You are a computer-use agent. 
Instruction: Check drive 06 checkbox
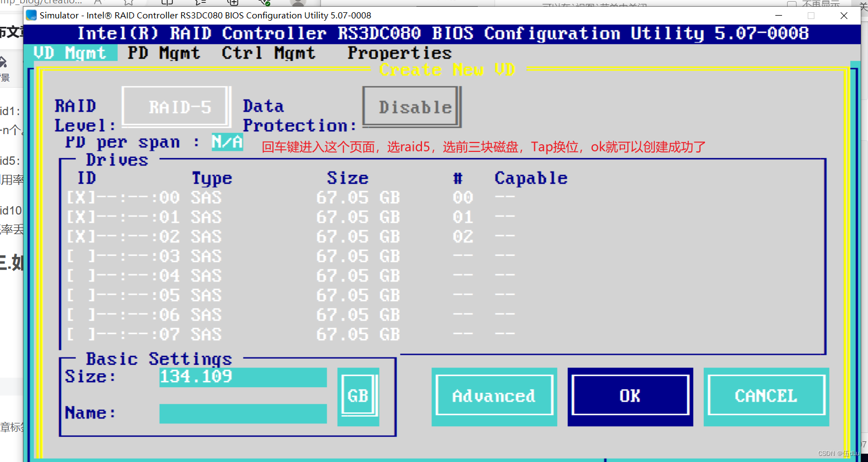click(80, 315)
